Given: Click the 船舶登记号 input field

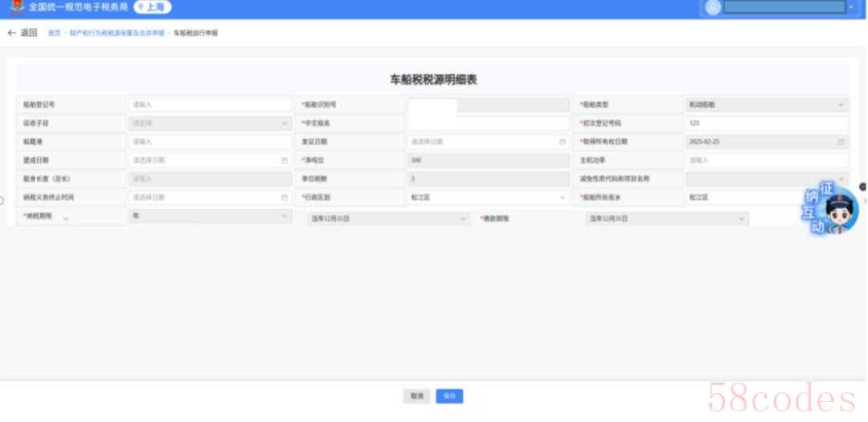Looking at the screenshot, I should [210, 104].
